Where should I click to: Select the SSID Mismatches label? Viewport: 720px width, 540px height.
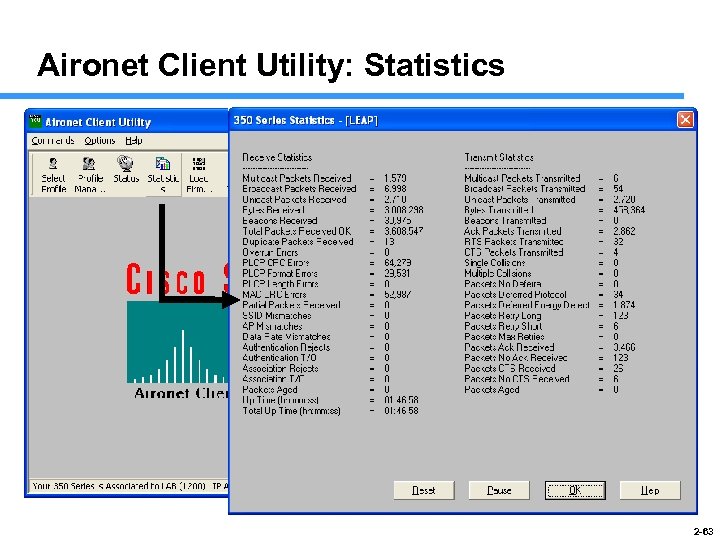(x=277, y=315)
